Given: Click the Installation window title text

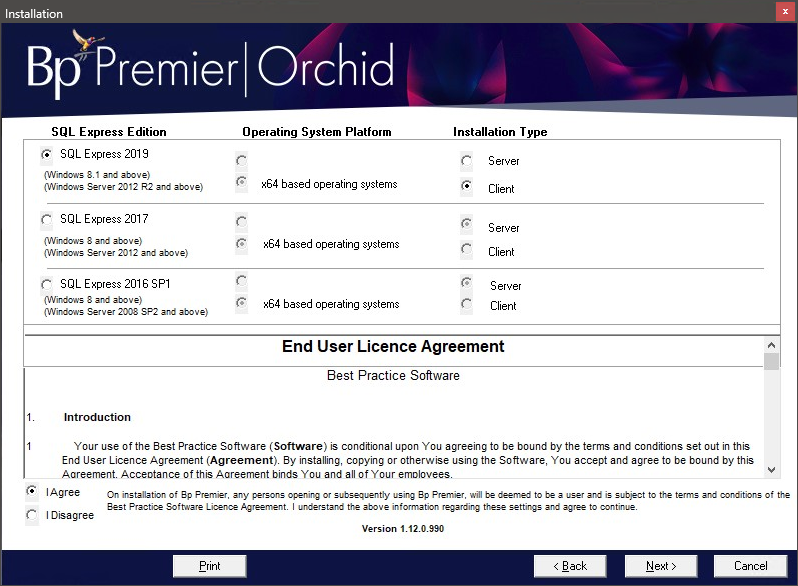Looking at the screenshot, I should 34,14.
